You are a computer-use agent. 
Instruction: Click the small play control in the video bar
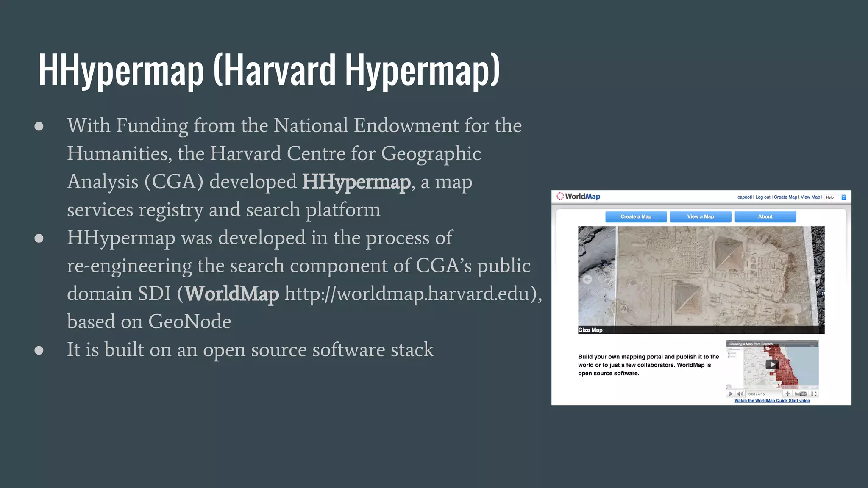(x=731, y=394)
